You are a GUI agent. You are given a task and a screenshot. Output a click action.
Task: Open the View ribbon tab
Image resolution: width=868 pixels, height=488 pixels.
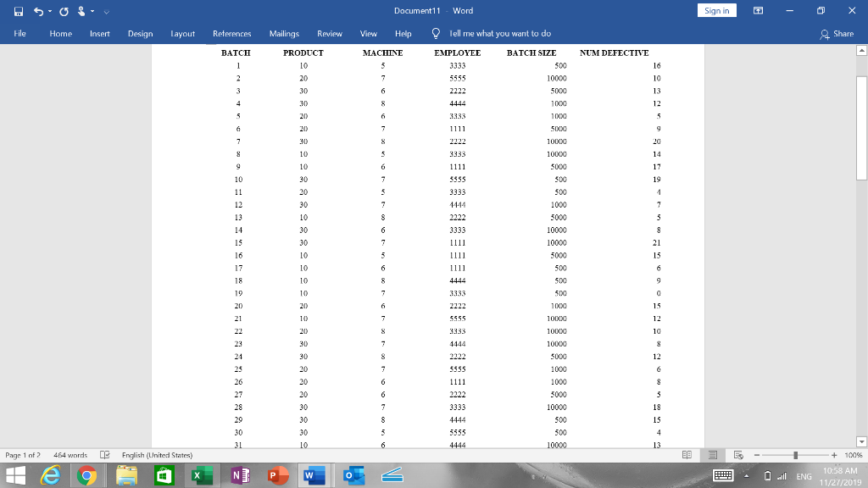pyautogui.click(x=368, y=33)
